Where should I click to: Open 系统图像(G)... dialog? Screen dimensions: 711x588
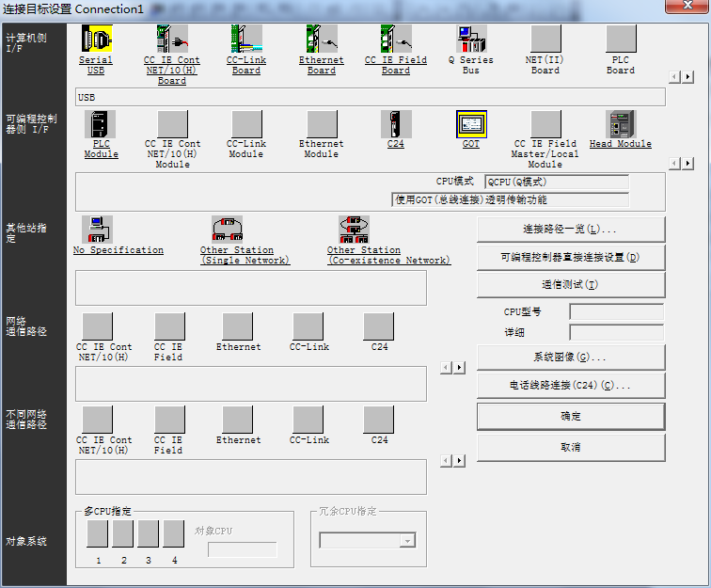click(x=570, y=358)
